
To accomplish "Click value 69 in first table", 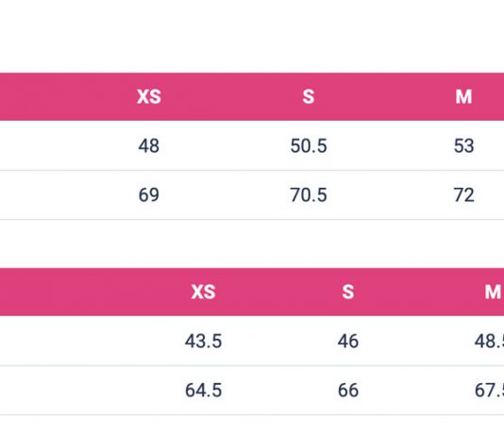I will [x=148, y=194].
